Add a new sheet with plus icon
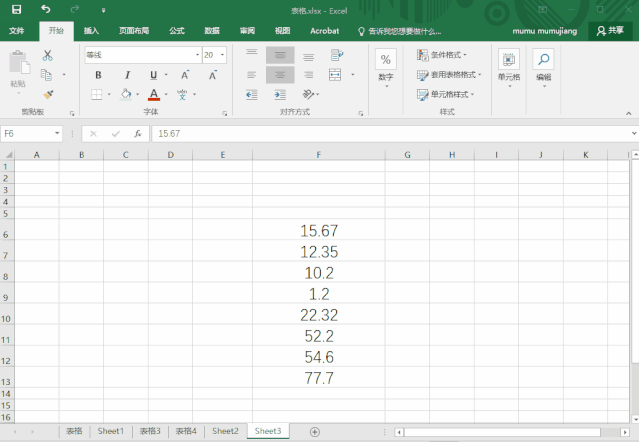This screenshot has height=442, width=639. 315,431
